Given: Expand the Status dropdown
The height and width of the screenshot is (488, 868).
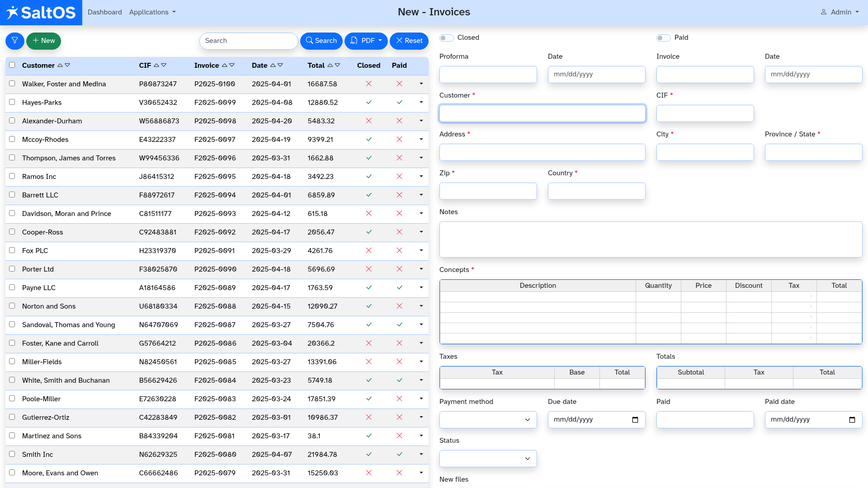Looking at the screenshot, I should [488, 459].
